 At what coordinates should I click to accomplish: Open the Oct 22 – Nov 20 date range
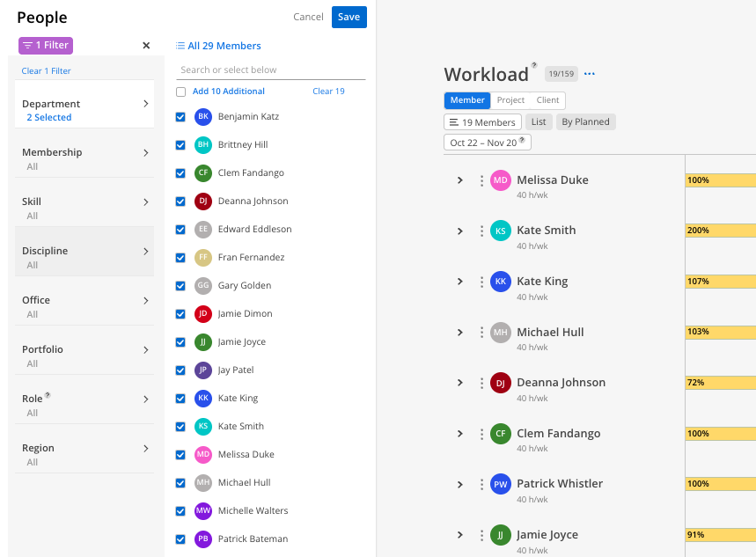click(488, 143)
